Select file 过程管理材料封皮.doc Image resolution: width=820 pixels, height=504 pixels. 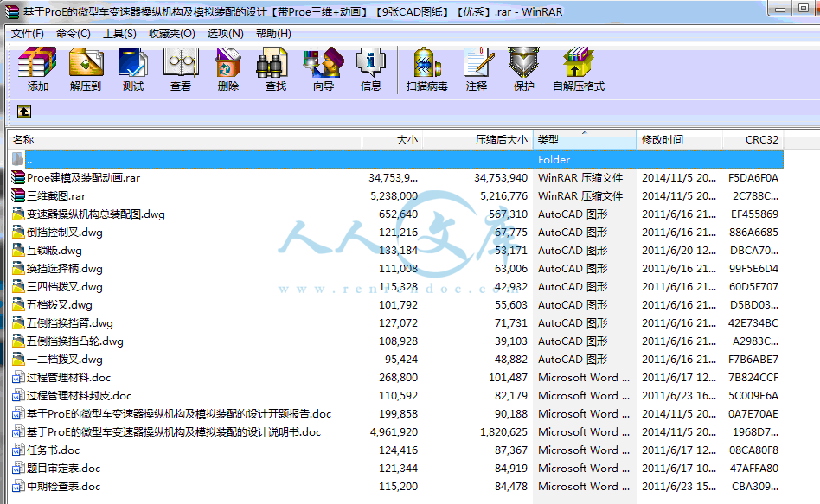click(79, 396)
